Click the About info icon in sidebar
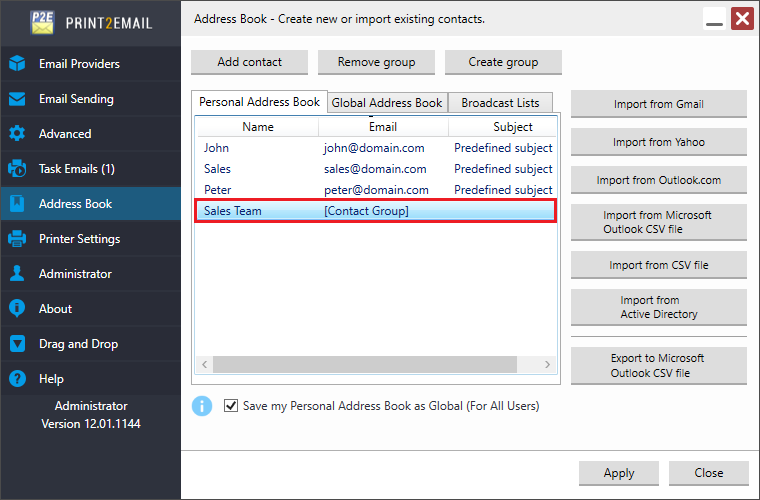The image size is (760, 500). [17, 309]
